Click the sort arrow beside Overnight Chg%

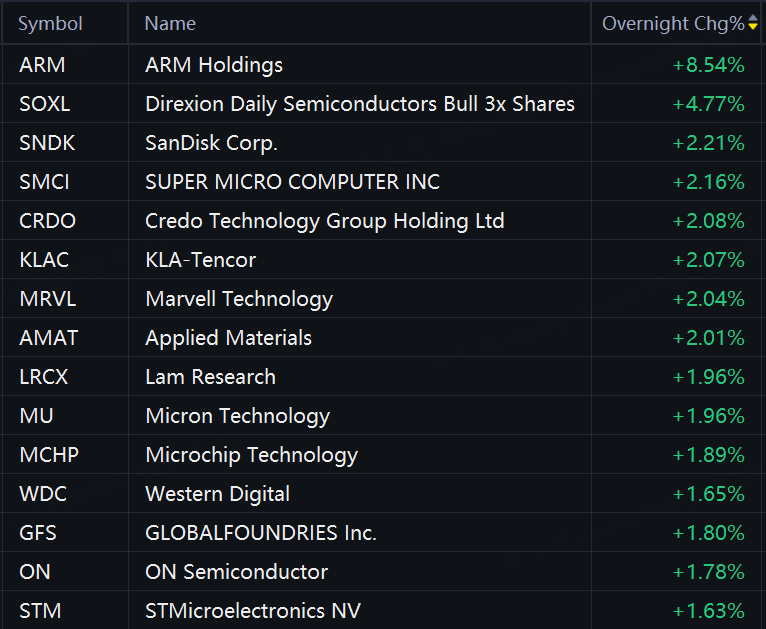753,24
